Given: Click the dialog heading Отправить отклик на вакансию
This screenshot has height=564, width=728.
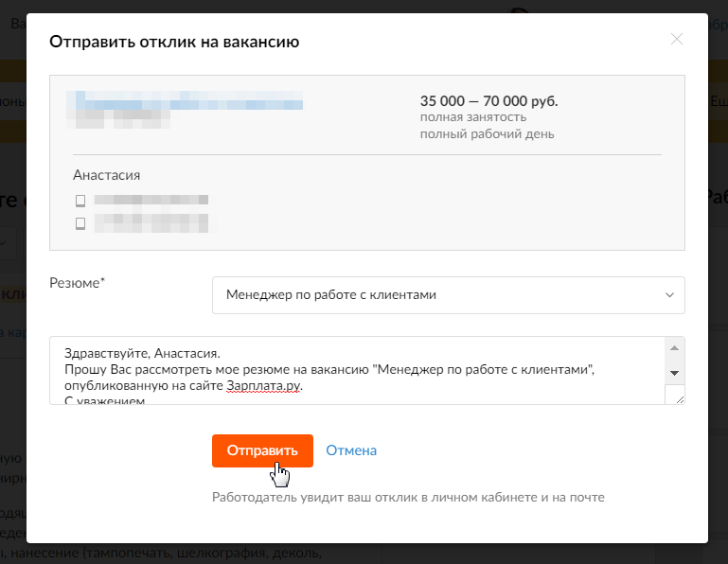Looking at the screenshot, I should 174,42.
